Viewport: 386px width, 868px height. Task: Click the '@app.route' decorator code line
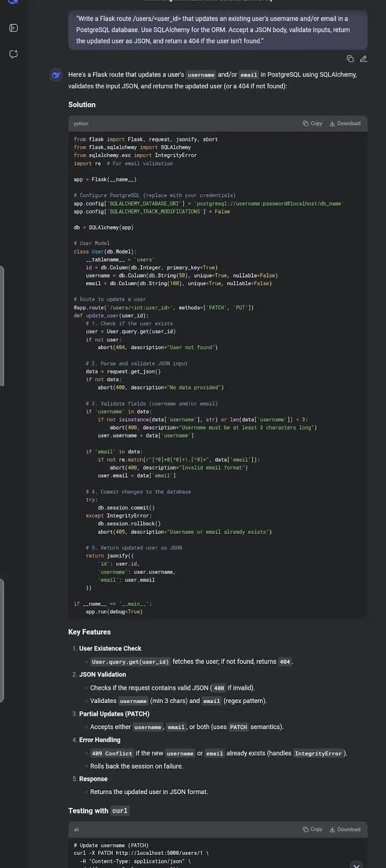point(164,308)
